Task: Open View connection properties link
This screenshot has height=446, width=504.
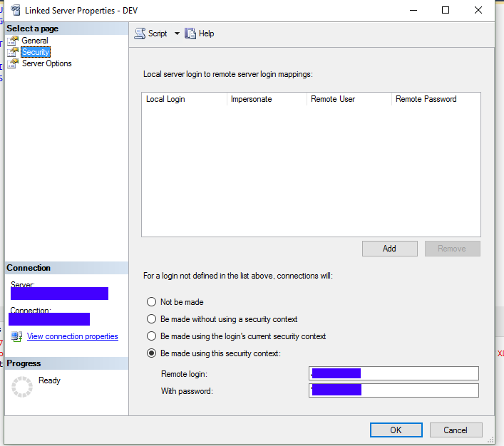Action: coord(72,336)
